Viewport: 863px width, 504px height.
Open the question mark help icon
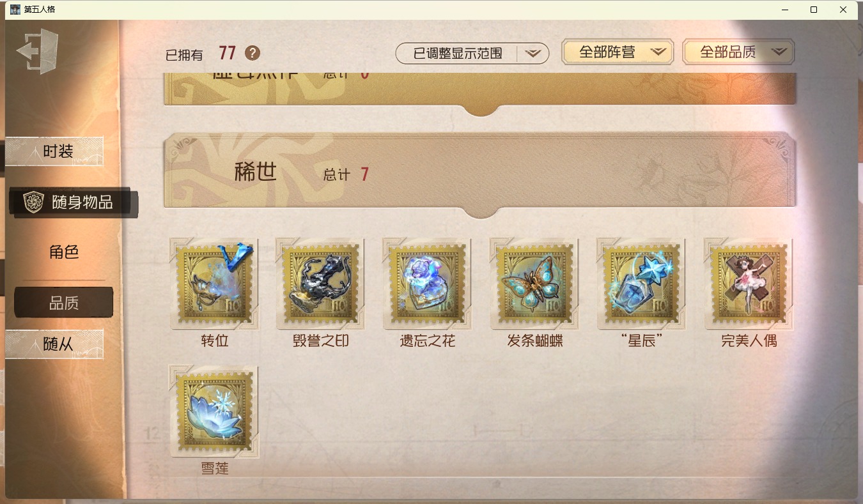click(253, 53)
